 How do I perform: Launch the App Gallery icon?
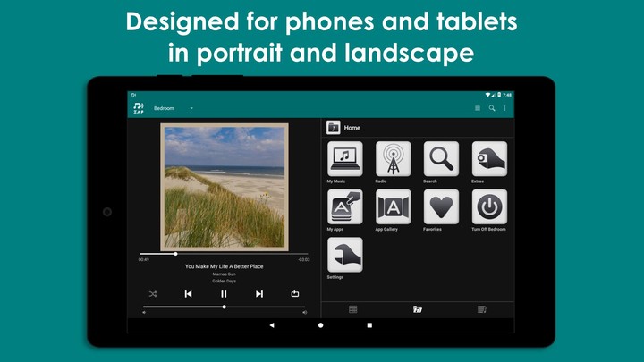(393, 206)
